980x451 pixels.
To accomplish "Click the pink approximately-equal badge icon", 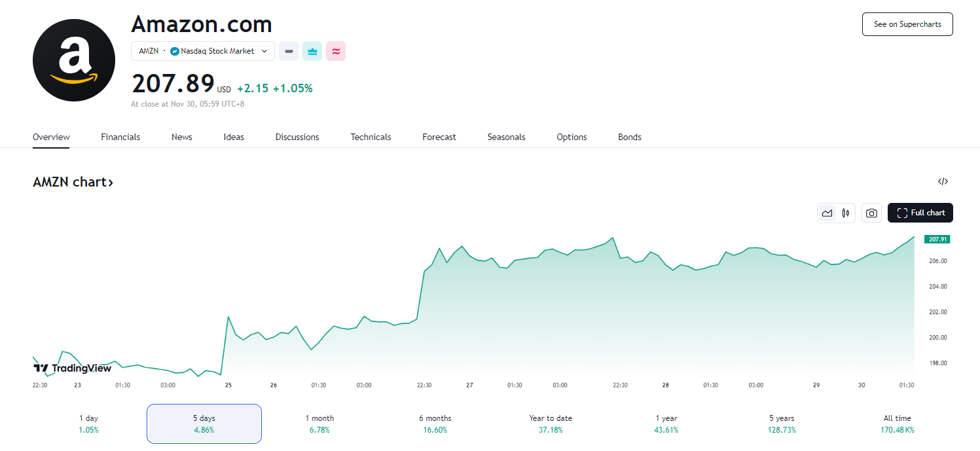I will tap(336, 51).
